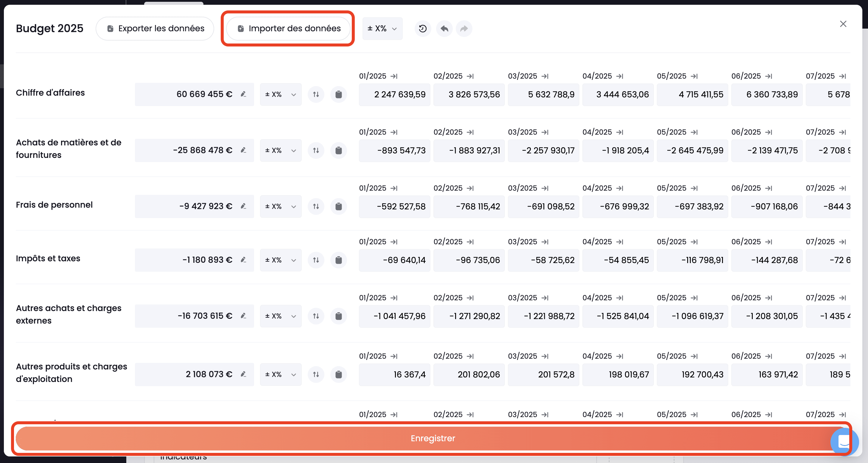The height and width of the screenshot is (463, 868).
Task: Open ± X% dropdown for Frais de personnel
Action: pos(281,206)
